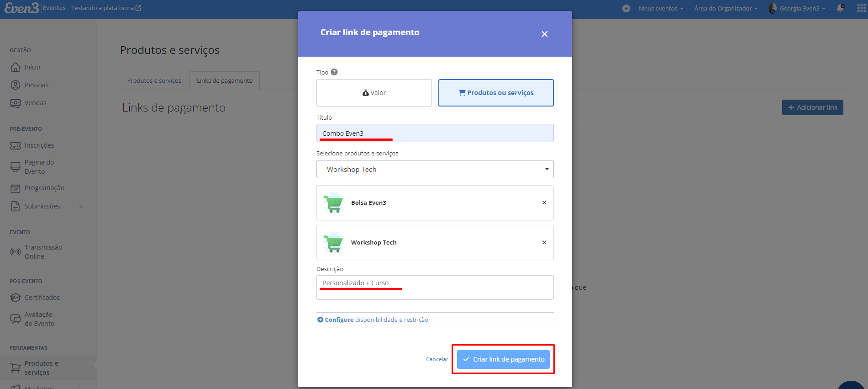Remove Workshop Tech from selected products
The height and width of the screenshot is (389, 868).
point(544,242)
